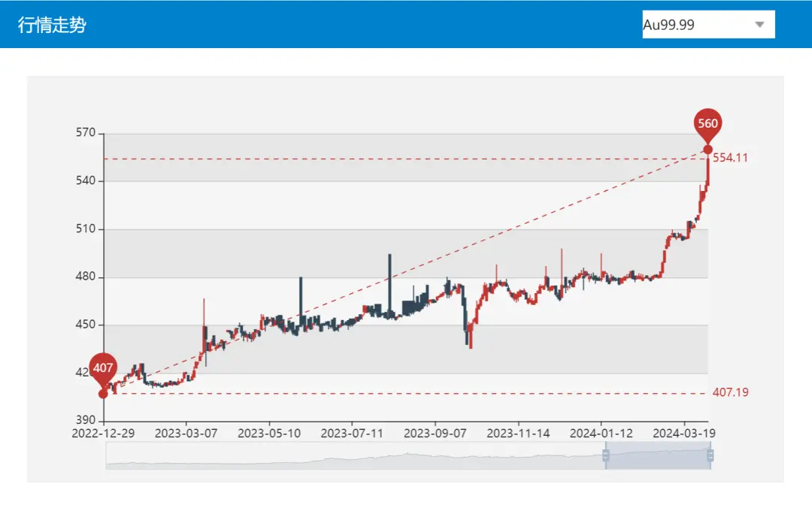This screenshot has width=812, height=511.
Task: Click the 2024-01-12 date axis label
Action: click(x=601, y=434)
